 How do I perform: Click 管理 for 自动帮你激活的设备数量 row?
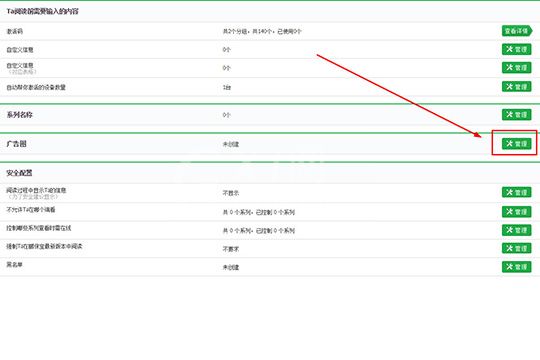(517, 87)
